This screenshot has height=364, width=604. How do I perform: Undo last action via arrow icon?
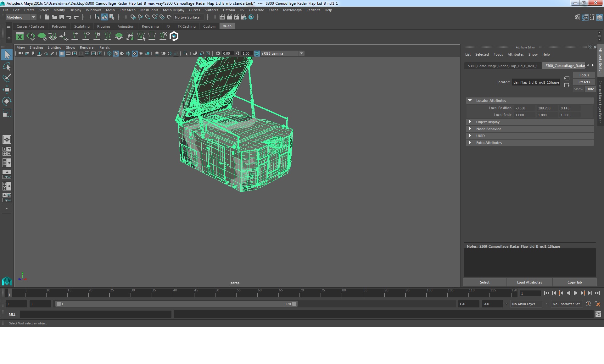click(69, 17)
